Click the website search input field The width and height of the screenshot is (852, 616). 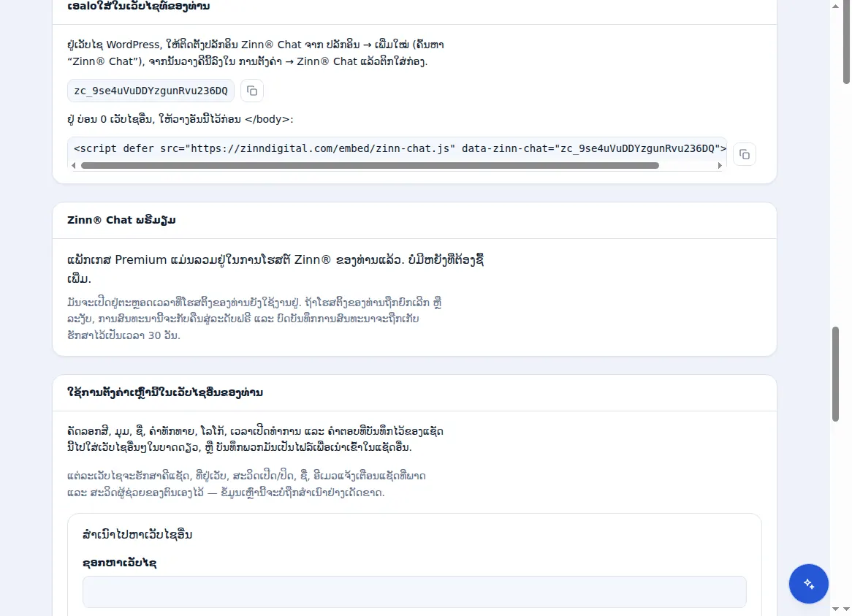pyautogui.click(x=414, y=592)
